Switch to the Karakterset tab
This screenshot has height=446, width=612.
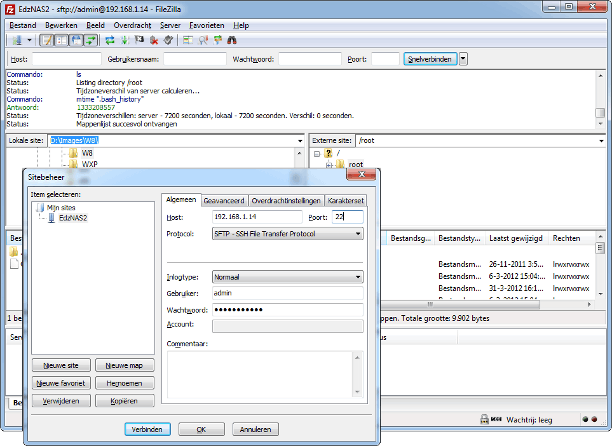pos(345,201)
